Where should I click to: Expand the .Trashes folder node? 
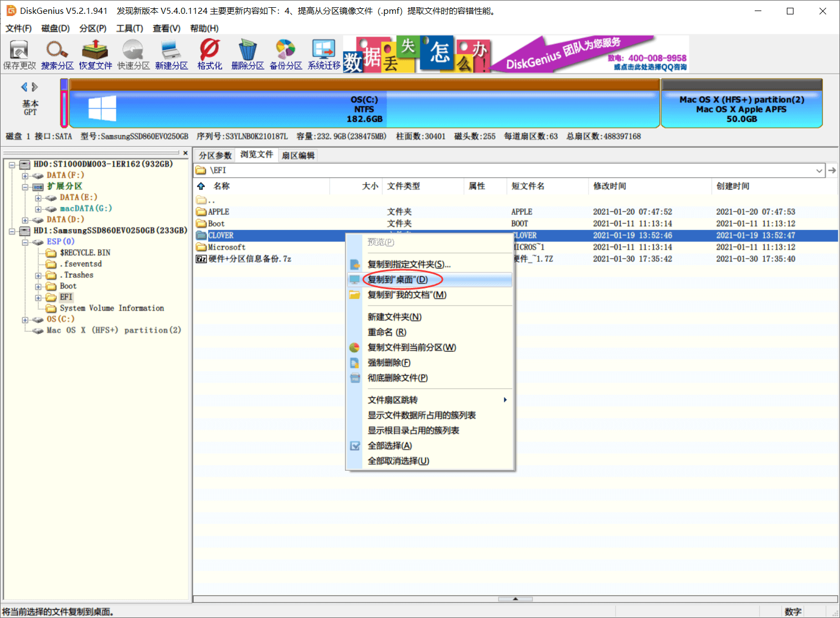(38, 275)
